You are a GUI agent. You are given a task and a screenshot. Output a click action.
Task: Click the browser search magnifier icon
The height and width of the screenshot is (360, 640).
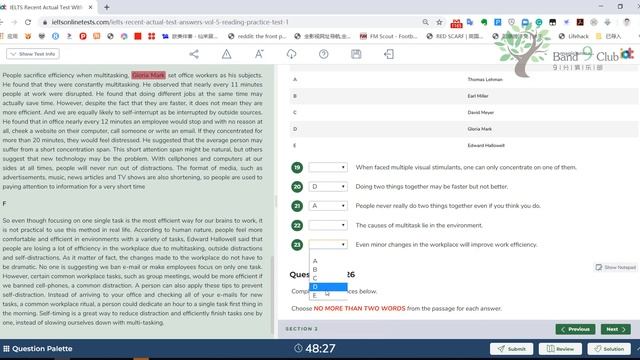coord(425,22)
